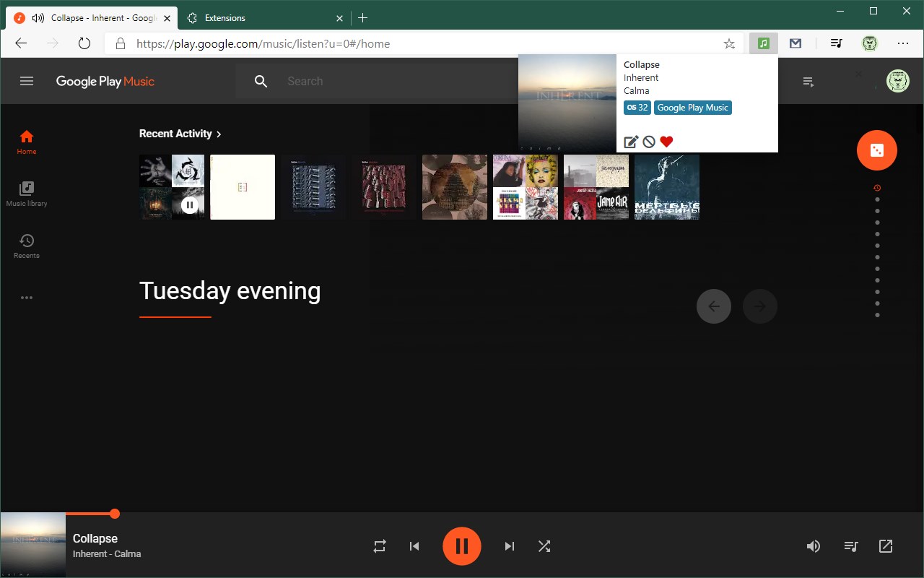Skip to the previous track
This screenshot has height=578, width=924.
click(x=414, y=546)
